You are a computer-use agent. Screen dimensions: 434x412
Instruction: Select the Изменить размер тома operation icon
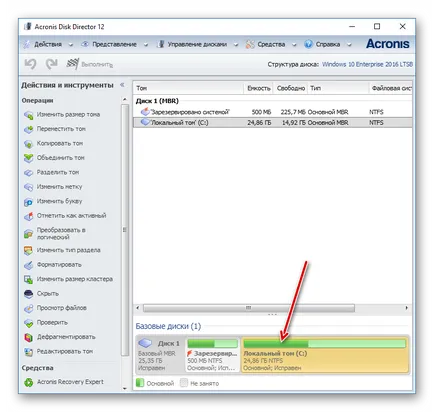[x=29, y=115]
